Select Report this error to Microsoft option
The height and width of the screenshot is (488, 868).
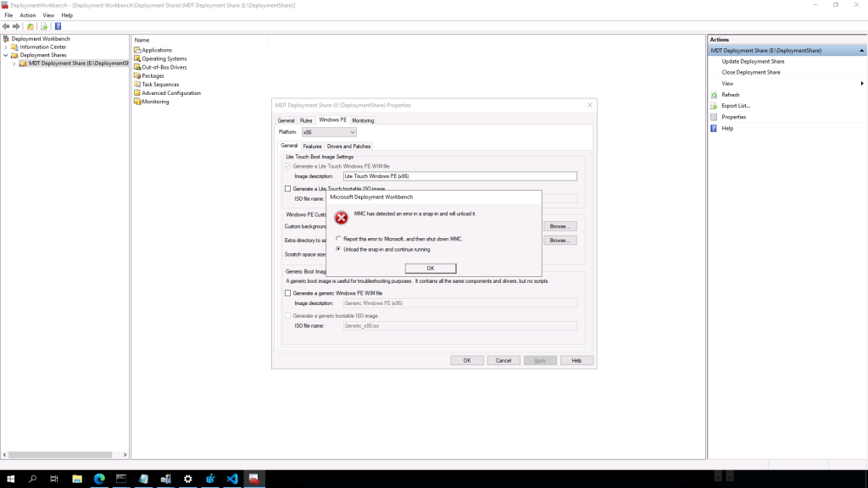(338, 239)
